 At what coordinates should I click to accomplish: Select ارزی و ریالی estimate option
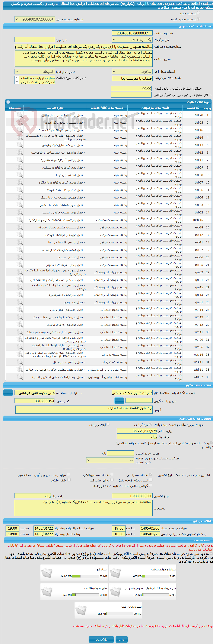click(x=108, y=425)
